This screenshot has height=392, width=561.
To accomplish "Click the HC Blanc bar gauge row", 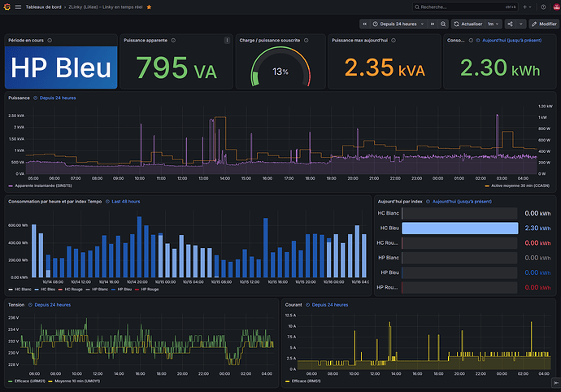I will [x=459, y=213].
